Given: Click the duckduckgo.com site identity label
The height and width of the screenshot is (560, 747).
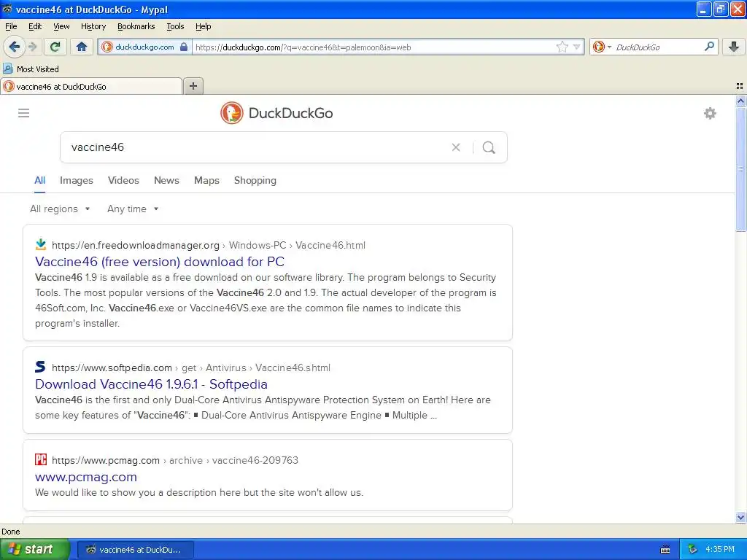Looking at the screenshot, I should click(144, 47).
